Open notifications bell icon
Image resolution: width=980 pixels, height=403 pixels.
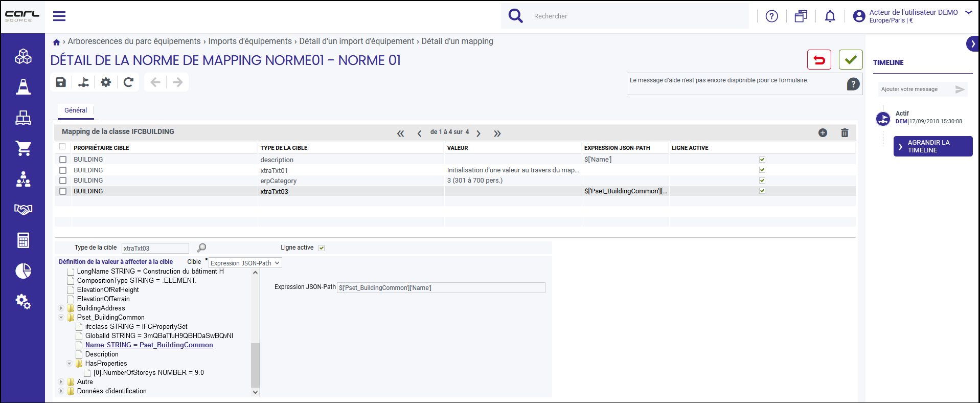point(830,16)
